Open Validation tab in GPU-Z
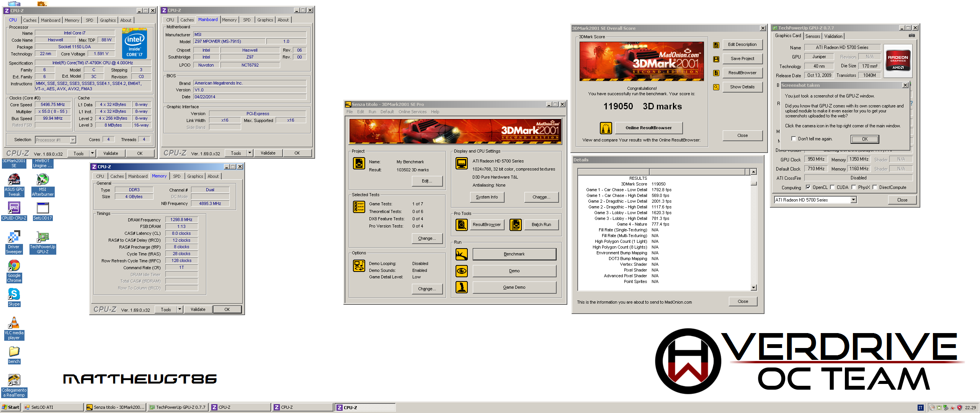This screenshot has height=413, width=980. tap(833, 36)
